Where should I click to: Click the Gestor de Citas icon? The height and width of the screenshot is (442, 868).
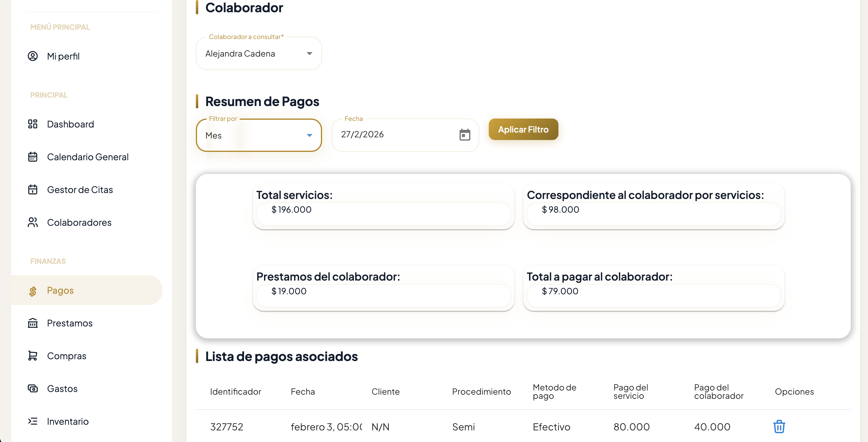coord(33,189)
